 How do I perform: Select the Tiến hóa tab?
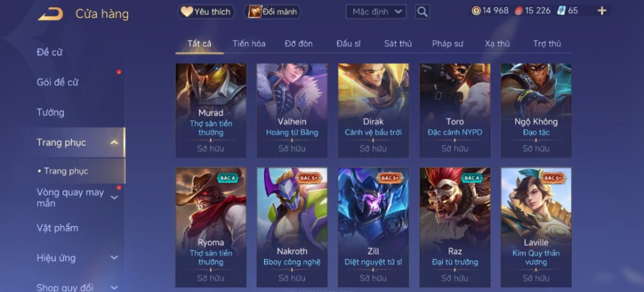(249, 44)
